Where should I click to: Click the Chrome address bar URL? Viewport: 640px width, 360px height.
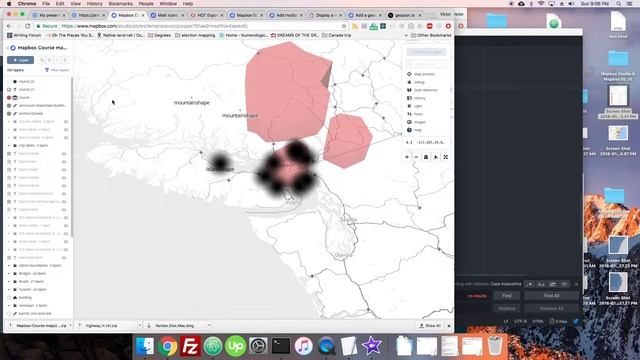[x=155, y=26]
